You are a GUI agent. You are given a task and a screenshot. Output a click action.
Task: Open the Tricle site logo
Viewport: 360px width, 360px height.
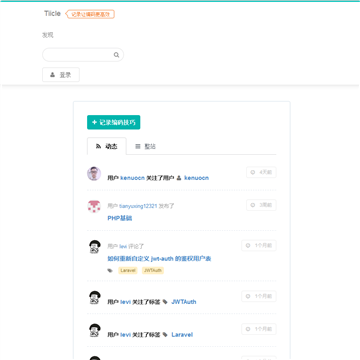pos(52,14)
